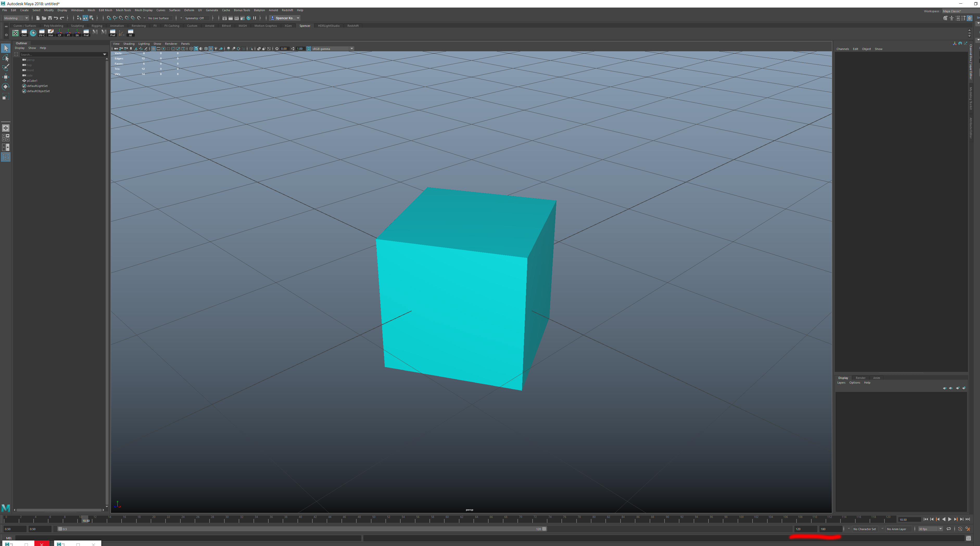The width and height of the screenshot is (980, 546).
Task: Open the Render View icon in toolbar
Action: 225,18
